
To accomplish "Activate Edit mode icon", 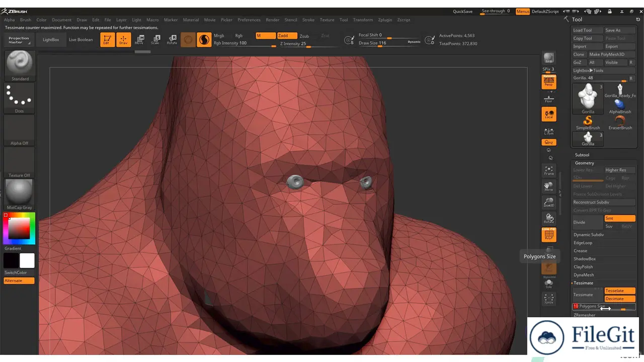I will (107, 40).
